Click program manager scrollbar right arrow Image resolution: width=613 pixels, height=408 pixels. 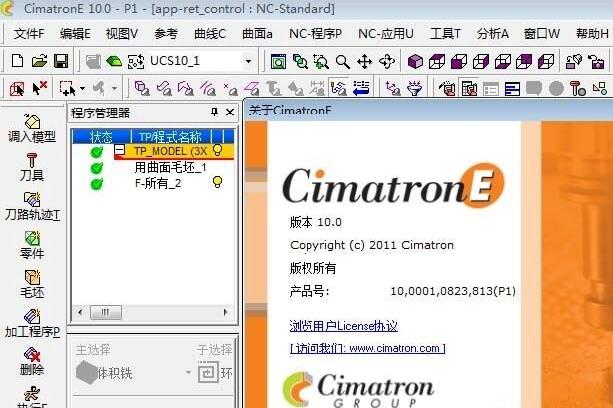[x=226, y=312]
